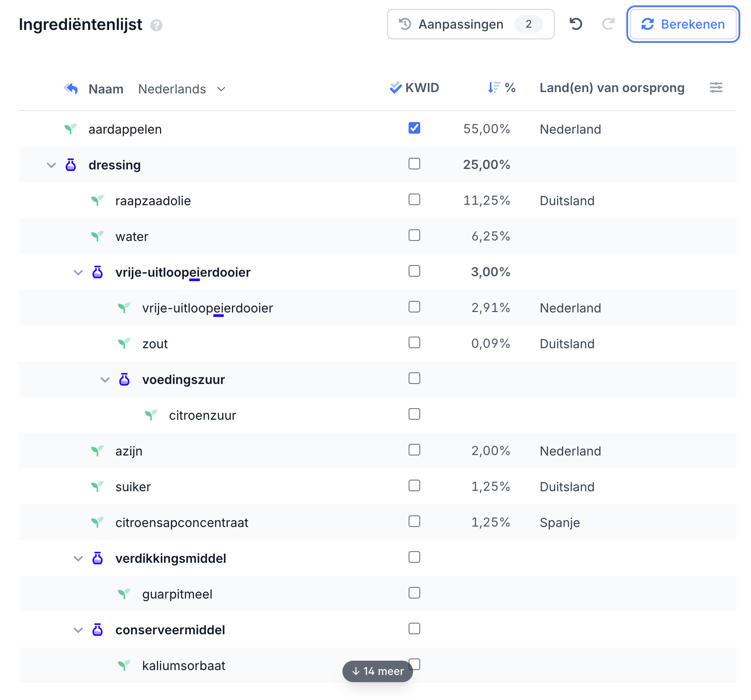The image size is (751, 700).
Task: Open the Aanpassingen history button
Action: click(x=470, y=24)
